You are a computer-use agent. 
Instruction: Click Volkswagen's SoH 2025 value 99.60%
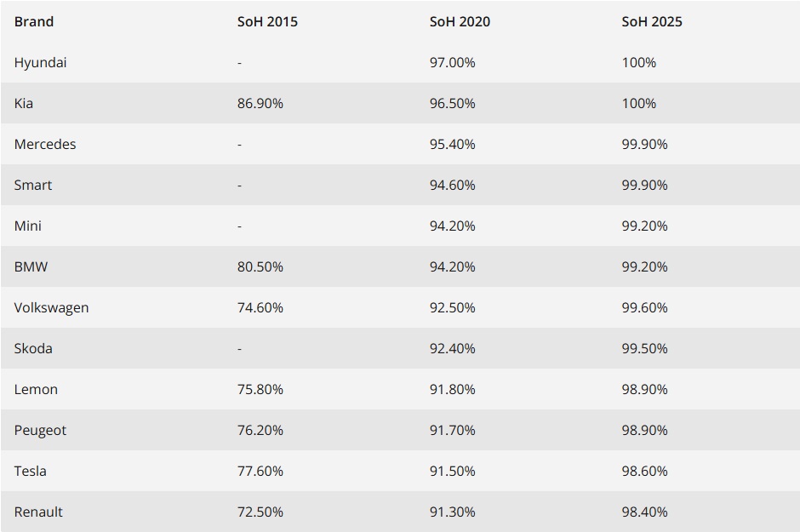tap(644, 307)
